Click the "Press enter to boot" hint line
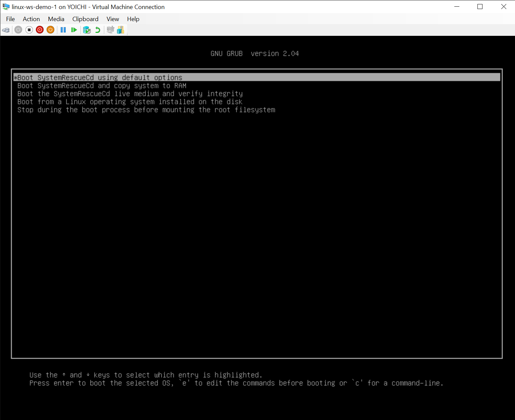515x420 pixels. click(236, 383)
